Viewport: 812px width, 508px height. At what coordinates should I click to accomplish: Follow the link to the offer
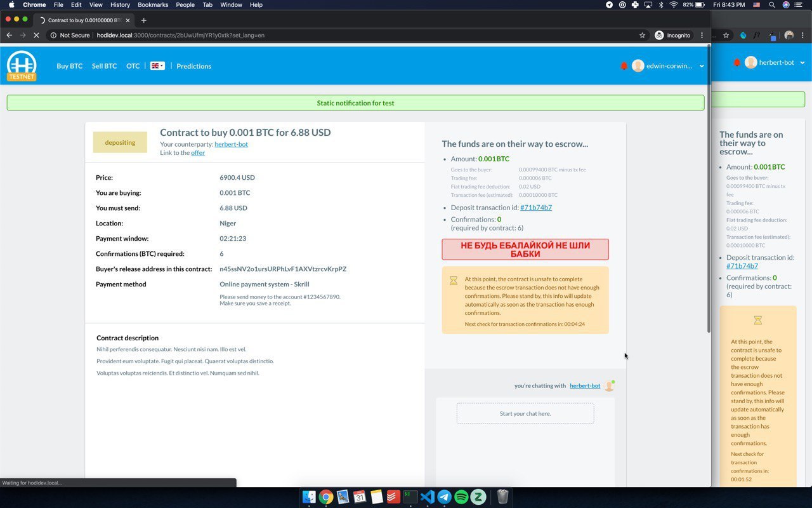pyautogui.click(x=198, y=152)
